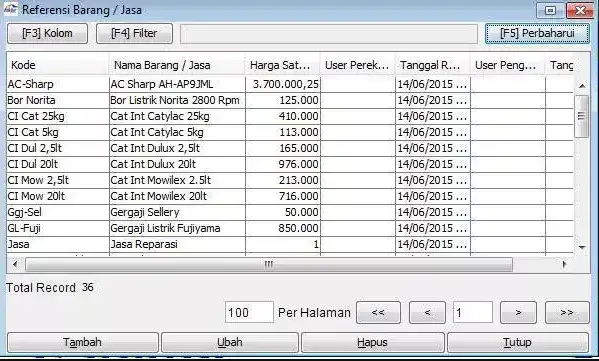Click the price 50.000
Viewport: 599px width, 361px height.
(302, 212)
